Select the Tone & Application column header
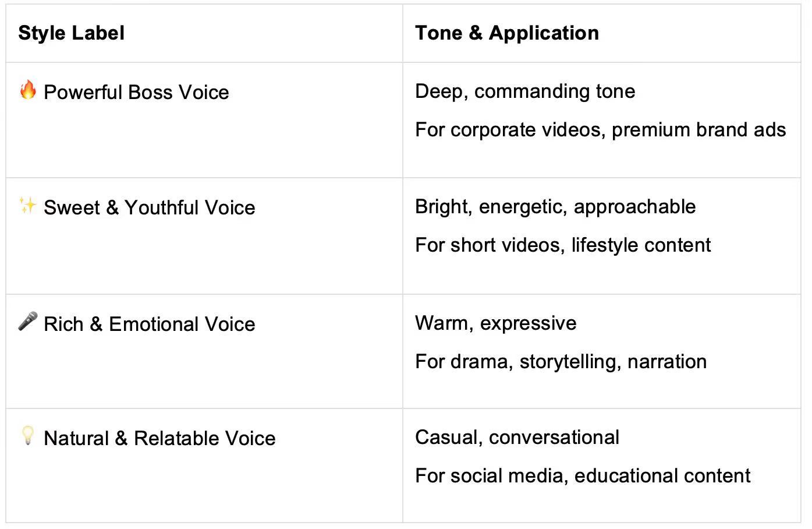 point(506,33)
